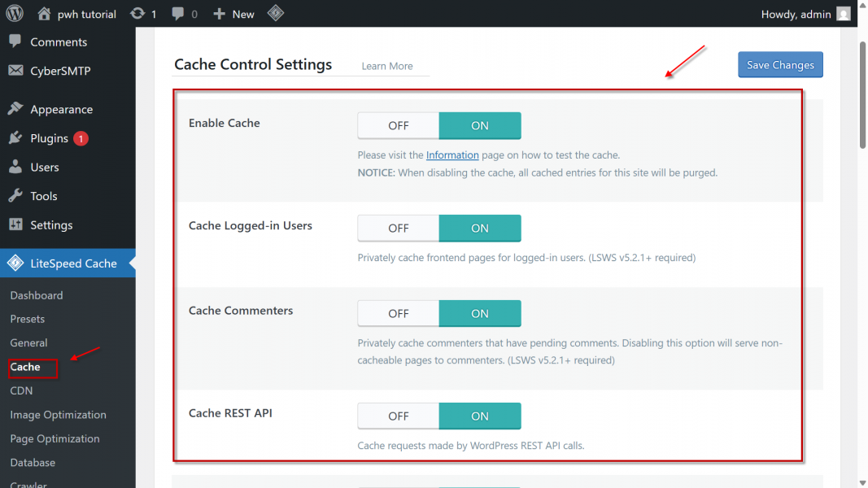Click the Tools wrench icon
Image resolution: width=868 pixels, height=488 pixels.
point(15,195)
